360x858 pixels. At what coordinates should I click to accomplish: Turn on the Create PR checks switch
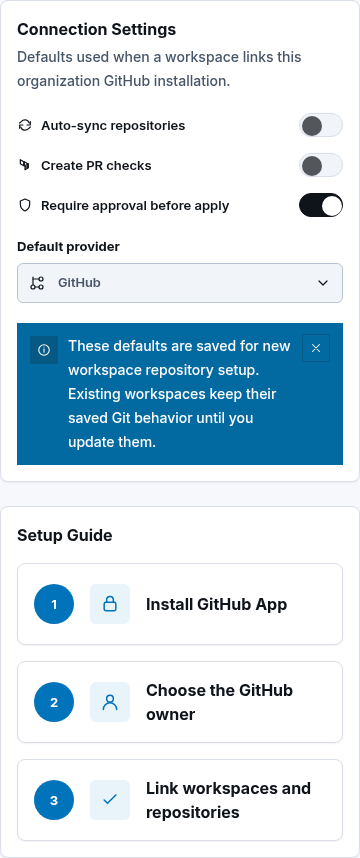click(x=321, y=165)
